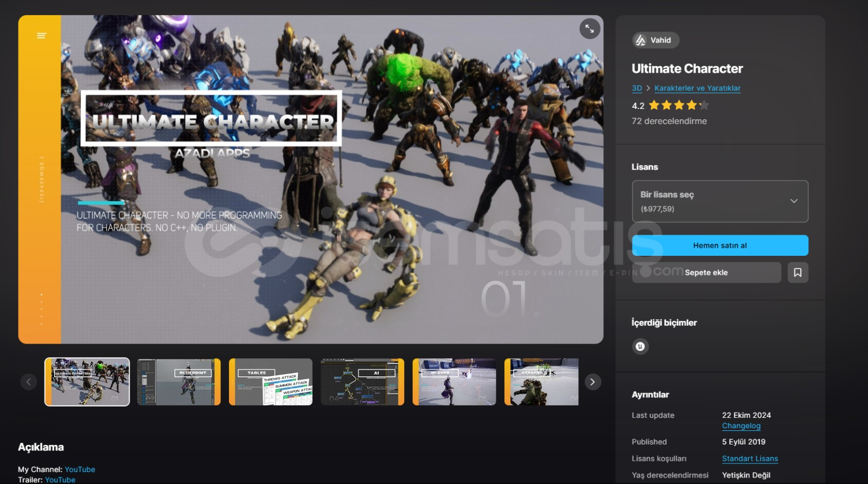Select the Attacks thumbnail
The image size is (868, 484).
(541, 382)
